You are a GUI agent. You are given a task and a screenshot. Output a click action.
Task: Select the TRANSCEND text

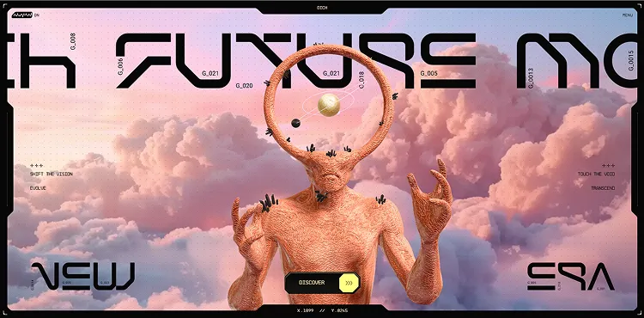[603, 188]
